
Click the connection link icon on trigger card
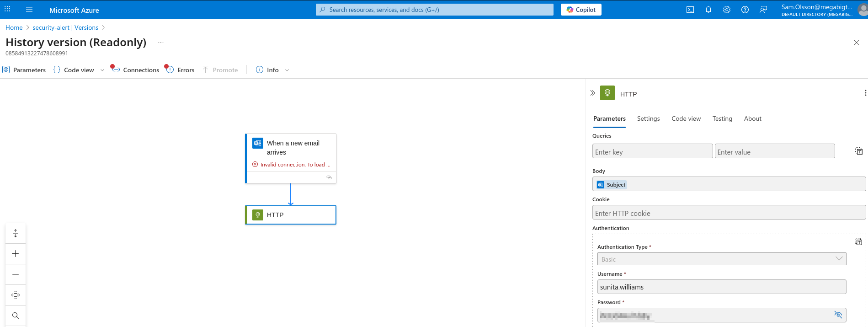(x=329, y=177)
